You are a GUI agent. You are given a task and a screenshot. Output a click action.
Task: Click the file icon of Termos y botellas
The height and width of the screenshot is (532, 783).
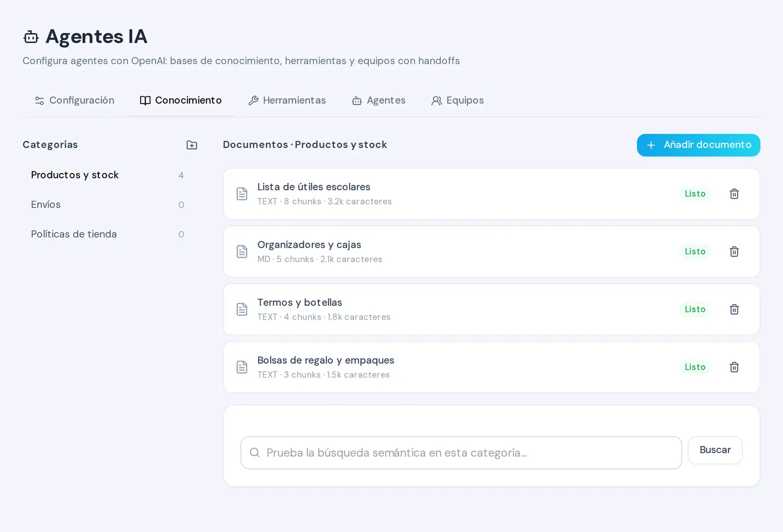pyautogui.click(x=242, y=309)
